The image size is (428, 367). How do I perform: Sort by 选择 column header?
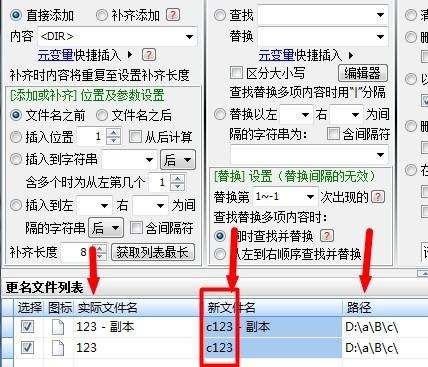point(30,307)
